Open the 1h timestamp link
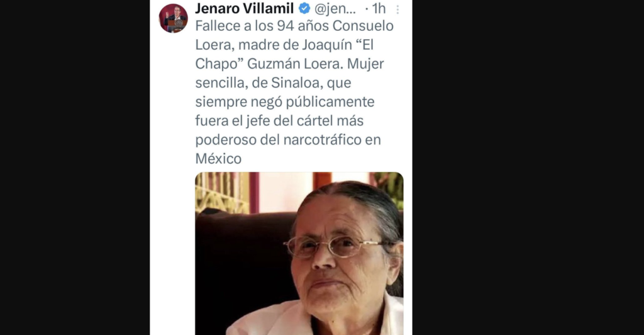The height and width of the screenshot is (335, 644). (x=379, y=8)
